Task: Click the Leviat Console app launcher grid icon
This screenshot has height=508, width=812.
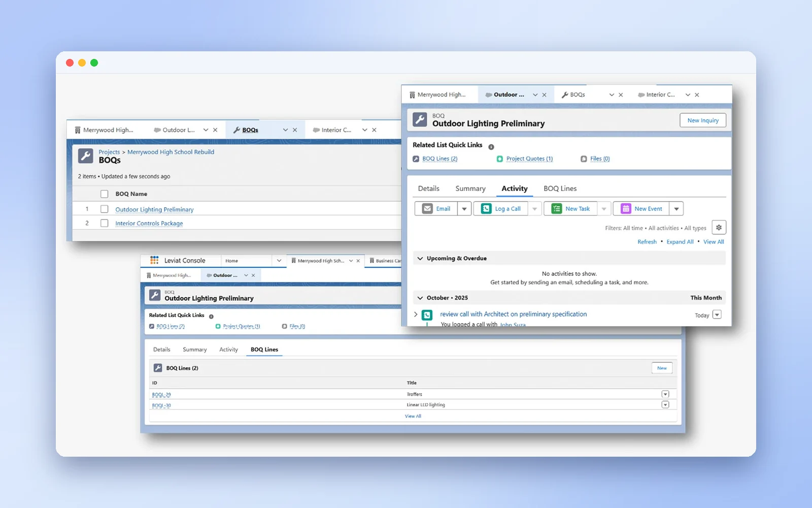Action: tap(154, 260)
